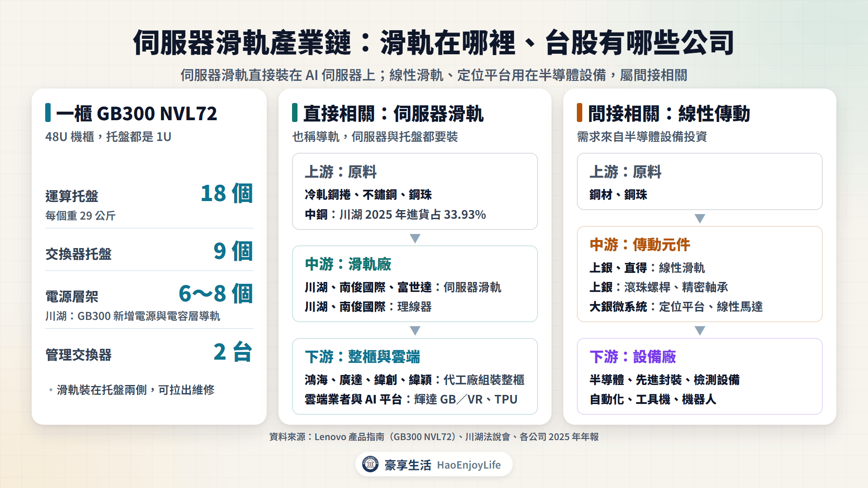Select the 交換器托盤 label

point(78,254)
